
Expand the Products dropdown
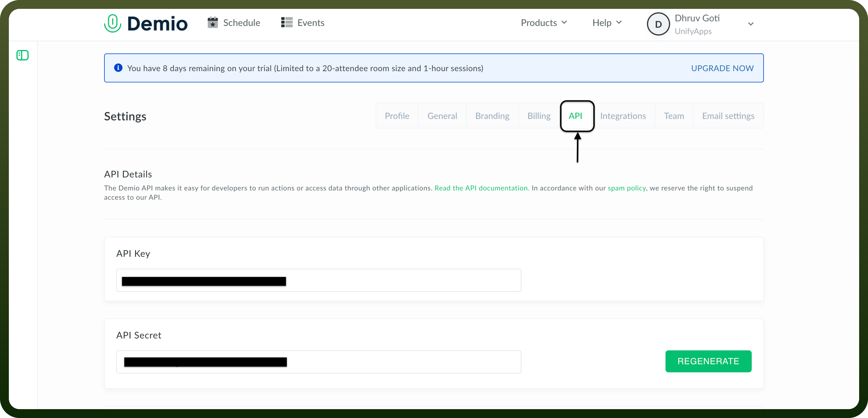(544, 23)
